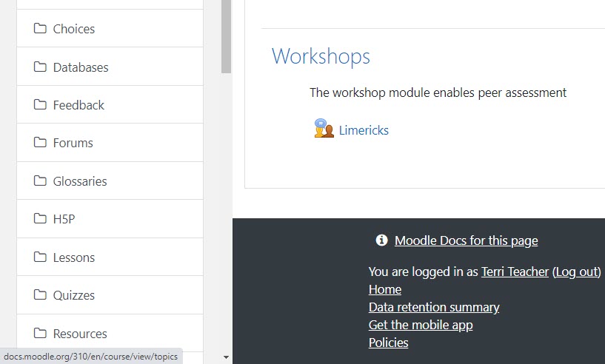Image resolution: width=605 pixels, height=364 pixels.
Task: Go to Home via footer link
Action: [384, 289]
